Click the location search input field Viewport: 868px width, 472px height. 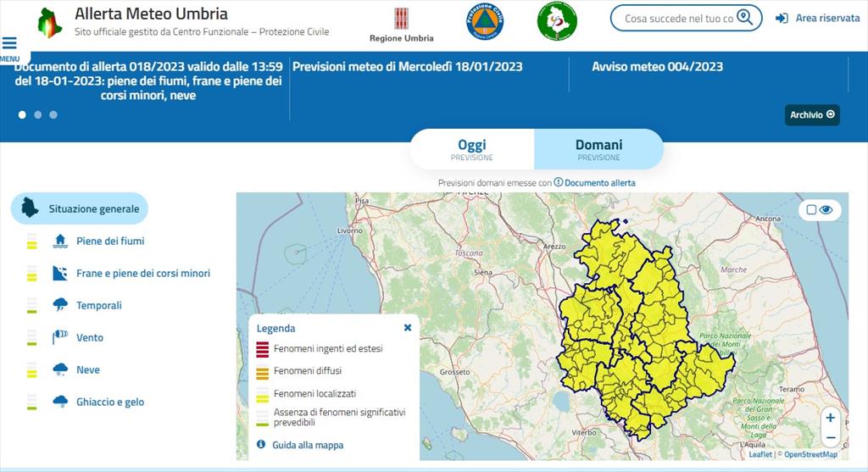(x=678, y=18)
